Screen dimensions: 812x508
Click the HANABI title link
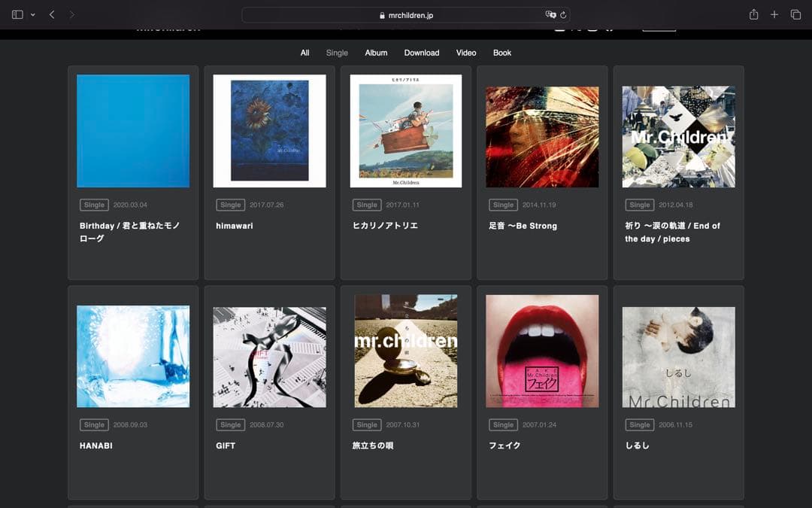pos(95,446)
